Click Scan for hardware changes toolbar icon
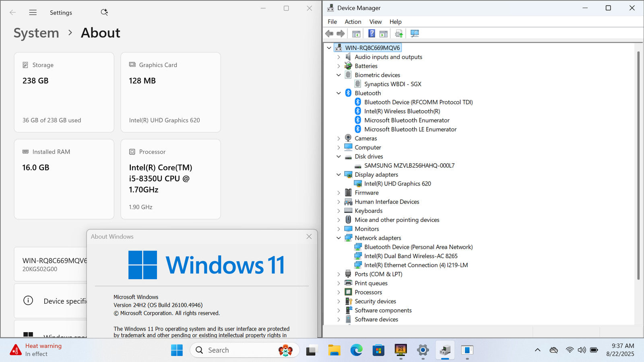This screenshot has width=644, height=362. click(x=415, y=33)
